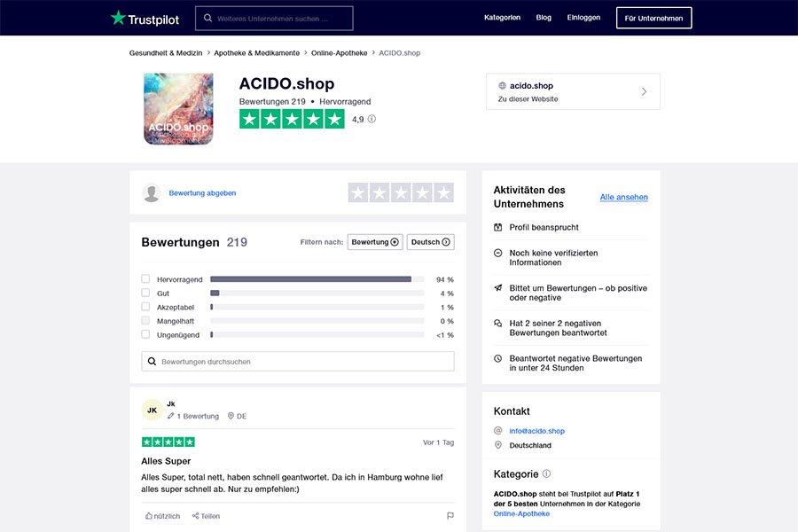Check the Gut filter checkbox

145,293
